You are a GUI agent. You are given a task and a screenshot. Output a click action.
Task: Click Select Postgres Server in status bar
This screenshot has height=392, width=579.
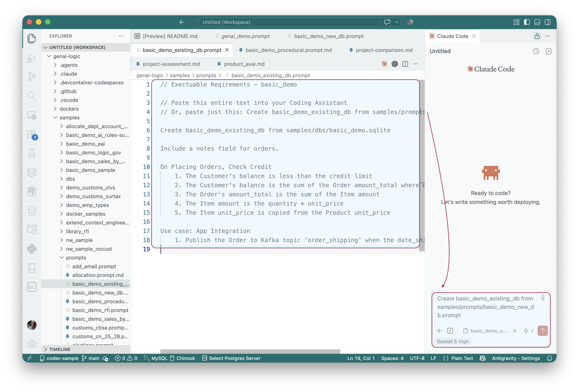(x=231, y=358)
